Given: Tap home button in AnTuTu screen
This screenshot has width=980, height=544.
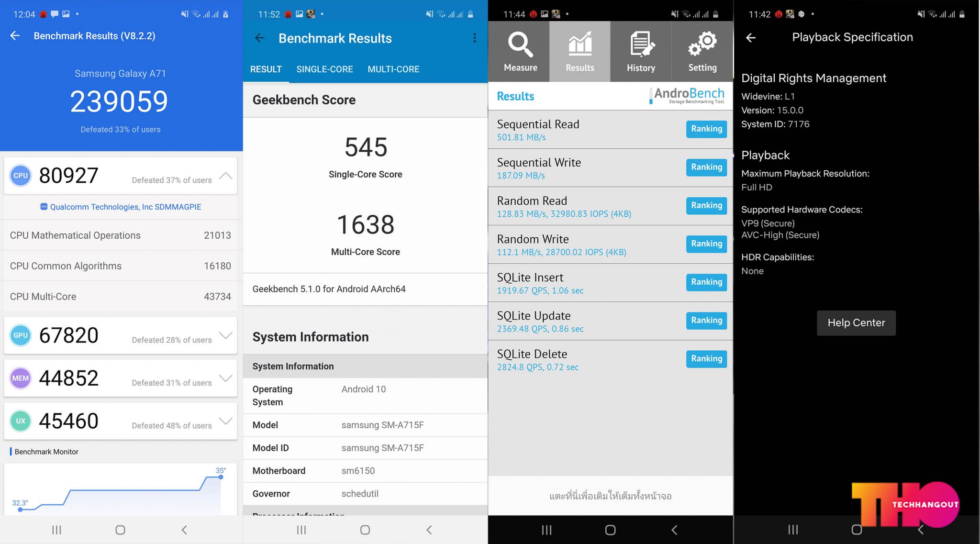Looking at the screenshot, I should click(120, 530).
